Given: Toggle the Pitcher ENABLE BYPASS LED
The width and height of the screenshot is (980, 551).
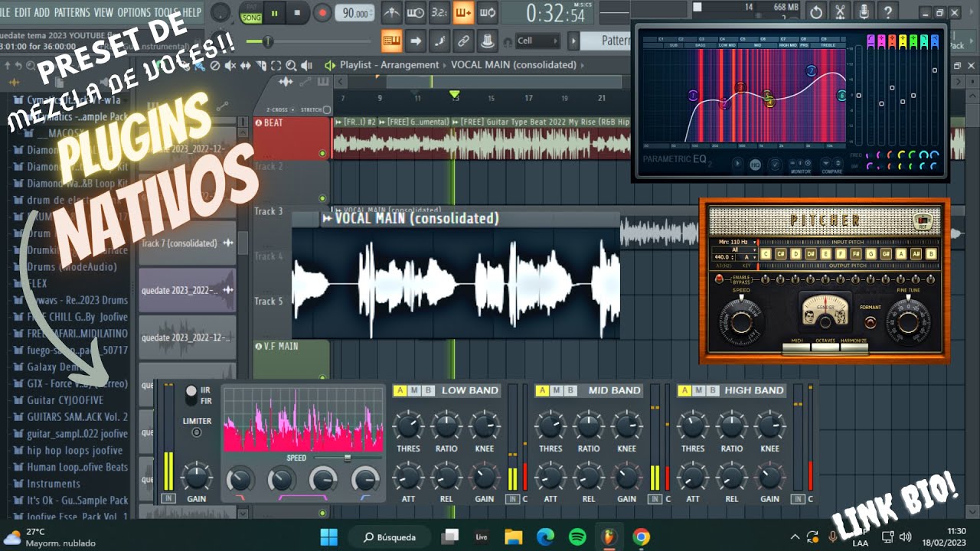Looking at the screenshot, I should [x=719, y=279].
